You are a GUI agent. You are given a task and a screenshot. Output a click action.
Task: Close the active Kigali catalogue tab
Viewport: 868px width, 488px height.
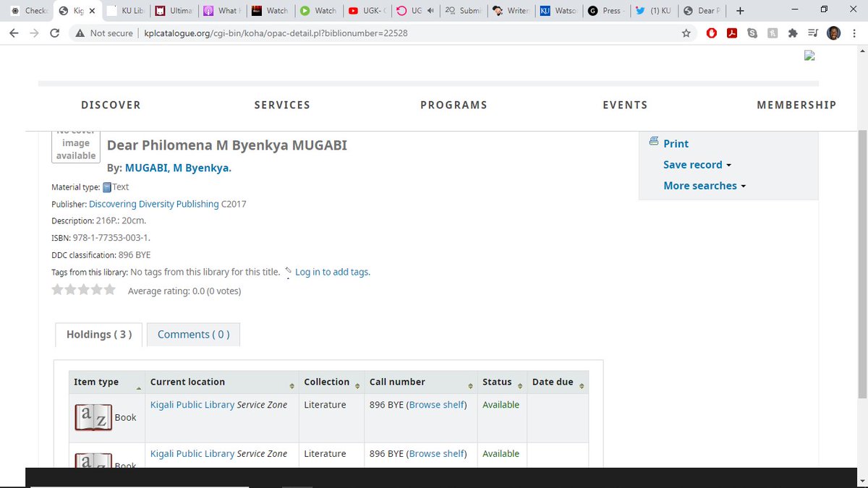click(92, 11)
